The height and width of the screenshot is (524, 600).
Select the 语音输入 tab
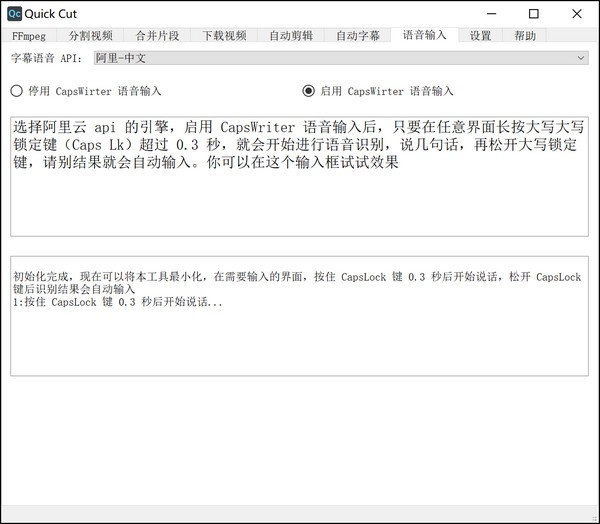(x=424, y=35)
